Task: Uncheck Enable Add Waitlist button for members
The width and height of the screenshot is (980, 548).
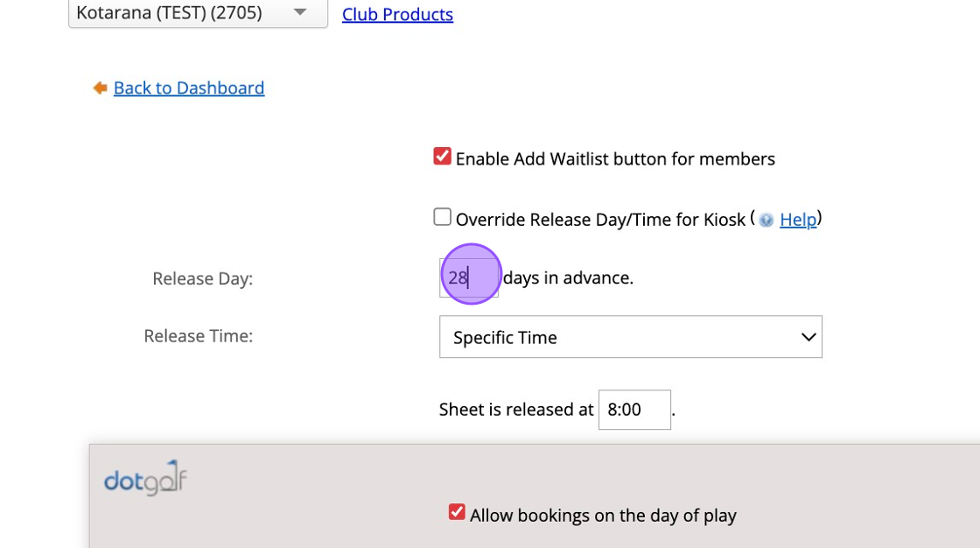Action: tap(442, 157)
